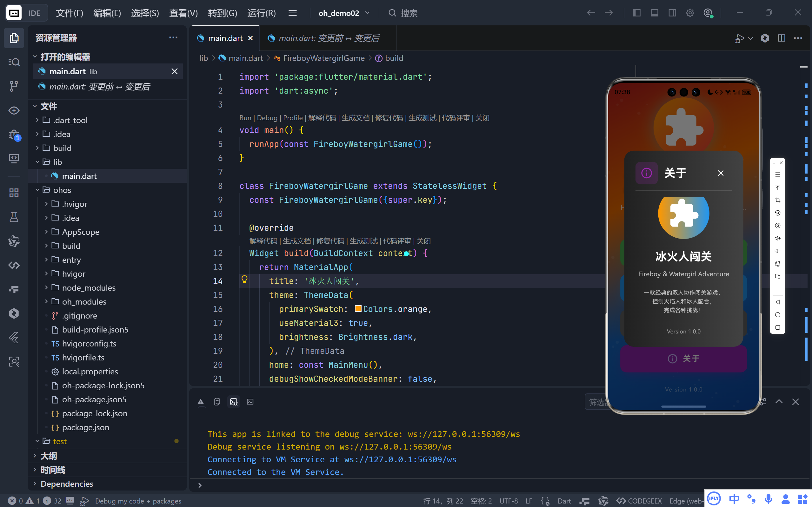Click the orange Colors.orange swatch

click(358, 309)
